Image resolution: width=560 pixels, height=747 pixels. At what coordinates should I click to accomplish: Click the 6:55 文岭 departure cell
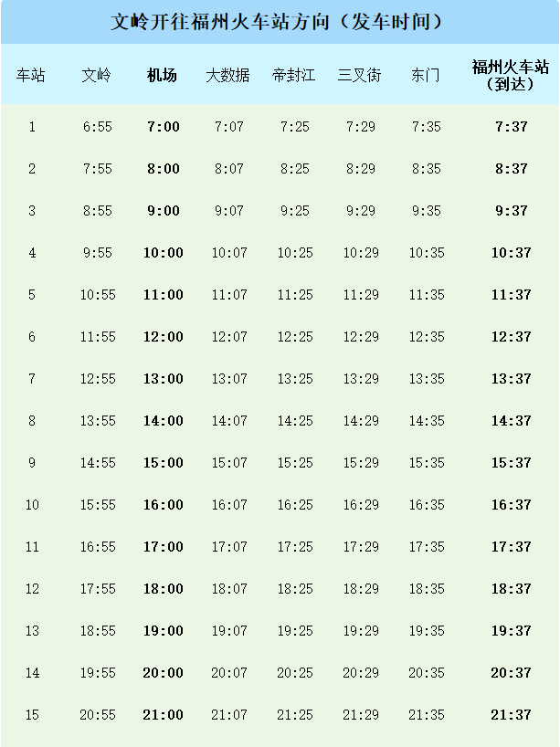(97, 127)
